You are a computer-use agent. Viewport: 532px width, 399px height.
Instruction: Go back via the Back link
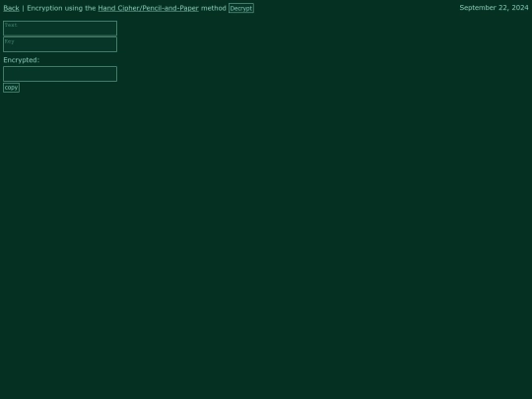click(11, 8)
